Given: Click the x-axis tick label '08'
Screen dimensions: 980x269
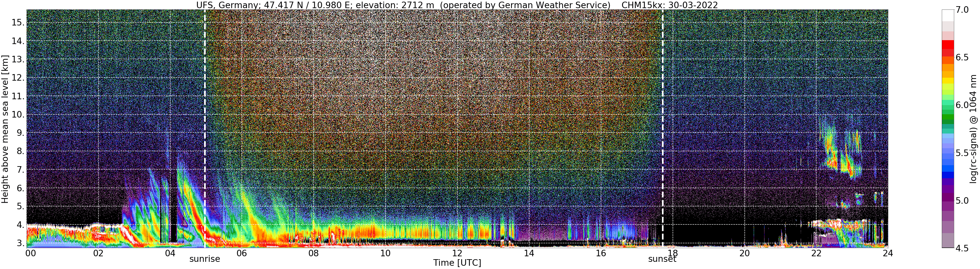Looking at the screenshot, I should [313, 253].
